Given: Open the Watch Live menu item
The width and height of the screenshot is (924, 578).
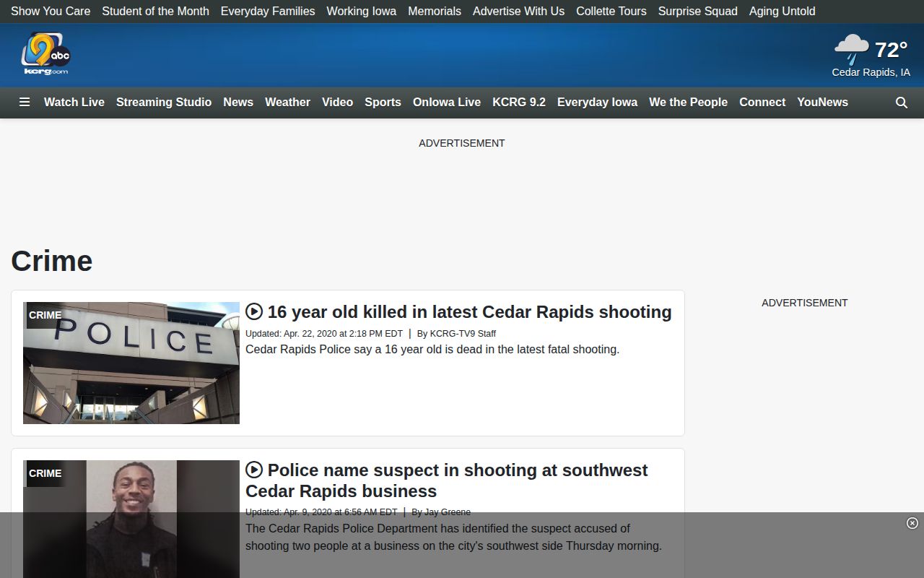Looking at the screenshot, I should coord(74,103).
